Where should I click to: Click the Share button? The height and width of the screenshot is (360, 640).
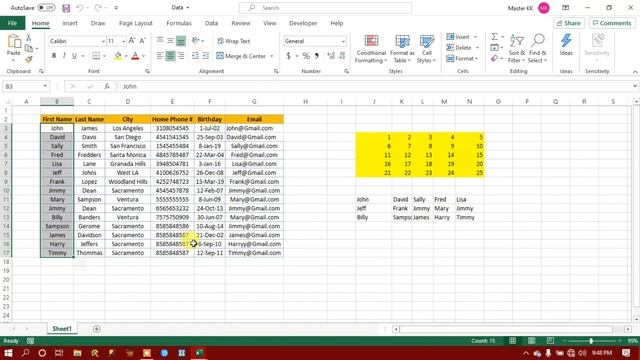point(569,23)
